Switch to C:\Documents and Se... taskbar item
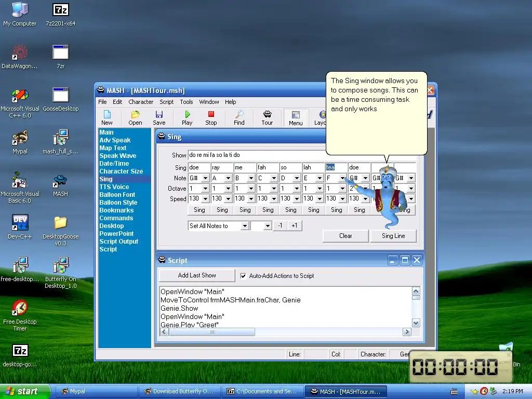 pyautogui.click(x=262, y=392)
